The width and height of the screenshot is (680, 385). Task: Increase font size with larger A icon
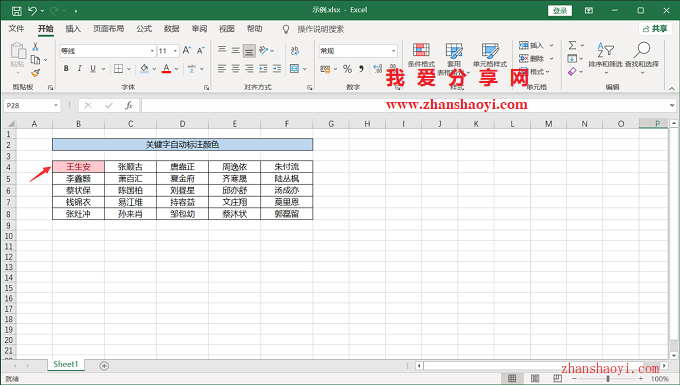[186, 50]
